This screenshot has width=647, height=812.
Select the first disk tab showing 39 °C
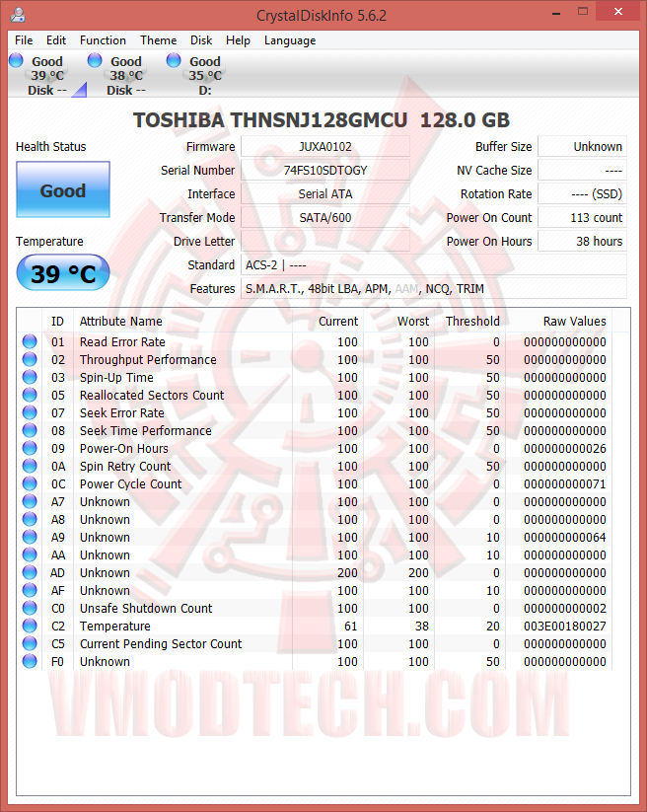tap(47, 76)
